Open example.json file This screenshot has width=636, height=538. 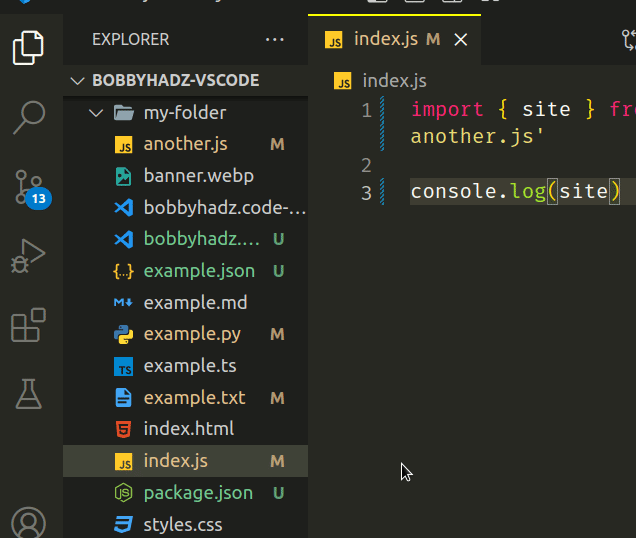coord(185,271)
